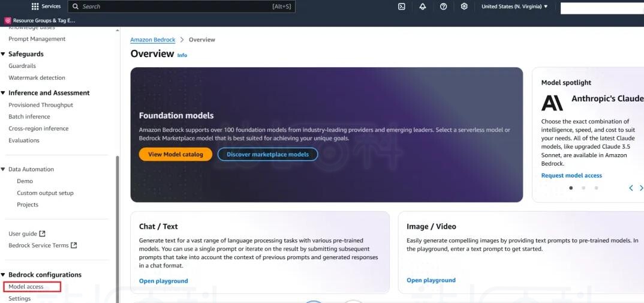644x303 pixels.
Task: Collapse the Bedrock configurations section
Action: [3, 275]
